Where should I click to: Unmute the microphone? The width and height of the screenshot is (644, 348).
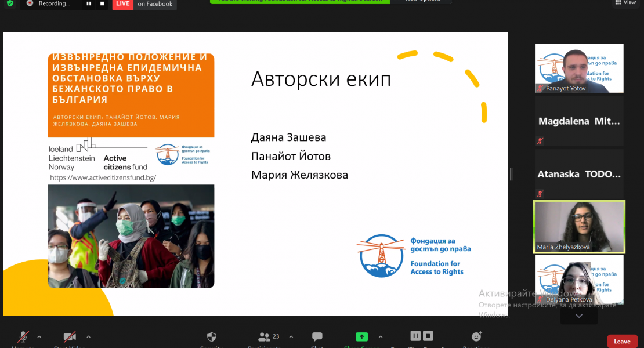pos(23,338)
